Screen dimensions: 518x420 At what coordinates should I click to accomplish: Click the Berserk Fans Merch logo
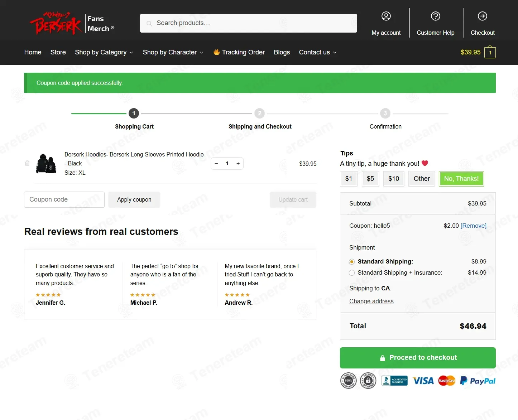point(72,24)
